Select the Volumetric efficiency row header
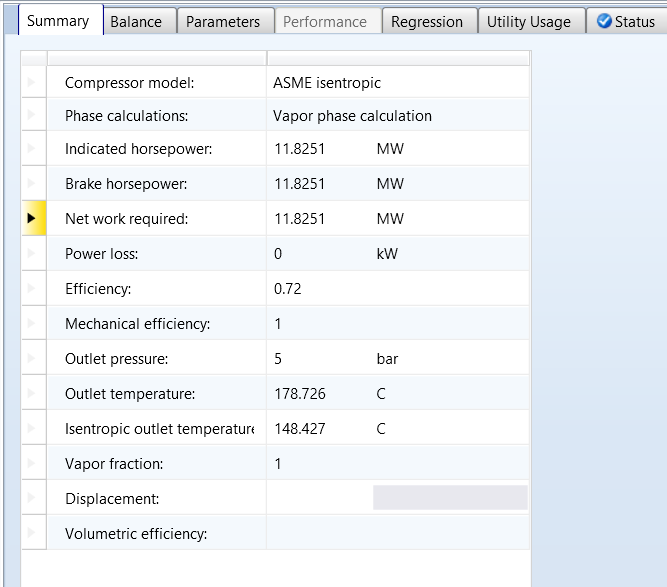The width and height of the screenshot is (667, 587). (33, 533)
